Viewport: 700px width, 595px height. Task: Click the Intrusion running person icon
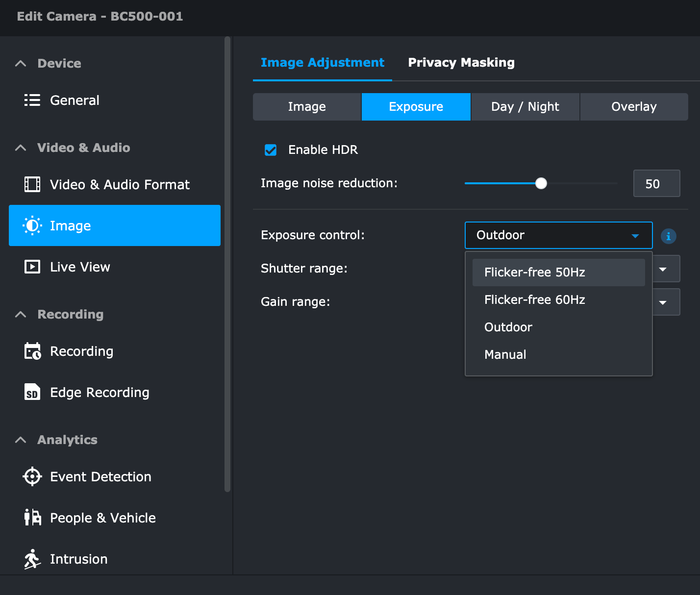(x=32, y=559)
